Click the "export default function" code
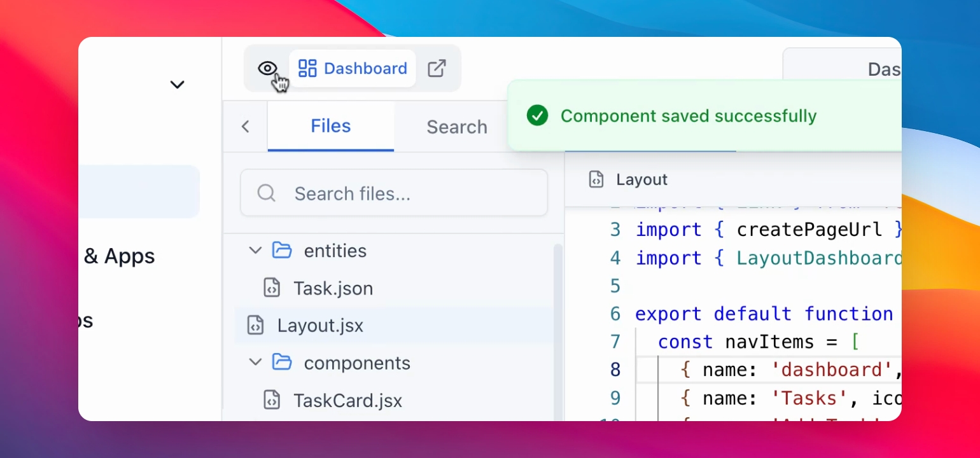This screenshot has height=458, width=980. 764,314
